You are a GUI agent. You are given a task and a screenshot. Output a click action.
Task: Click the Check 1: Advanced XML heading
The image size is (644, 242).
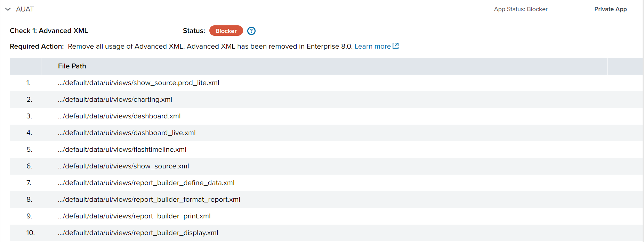(x=49, y=31)
